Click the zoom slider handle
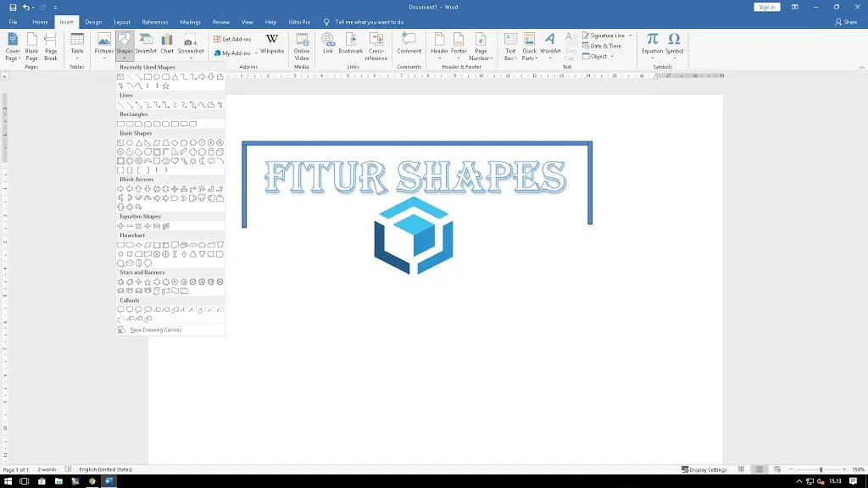Screen dimensions: 868x488 [x=821, y=469]
